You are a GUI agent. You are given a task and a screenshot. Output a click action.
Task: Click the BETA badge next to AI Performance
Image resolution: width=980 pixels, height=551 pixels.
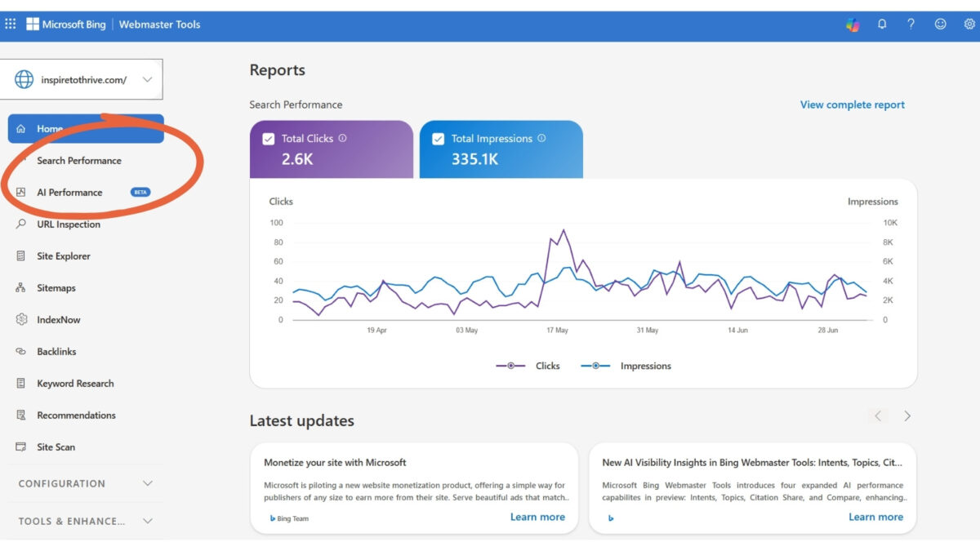(x=140, y=193)
